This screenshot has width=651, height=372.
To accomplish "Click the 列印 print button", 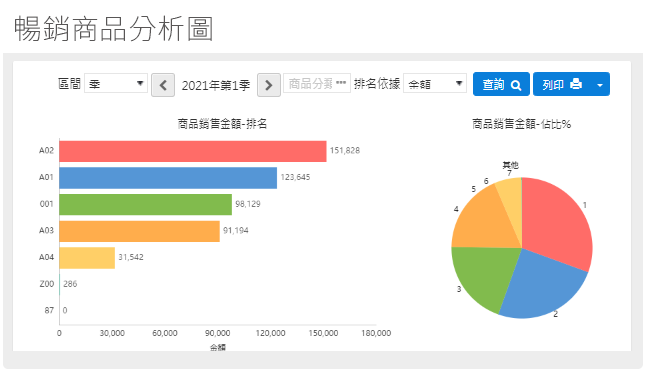I will click(562, 84).
